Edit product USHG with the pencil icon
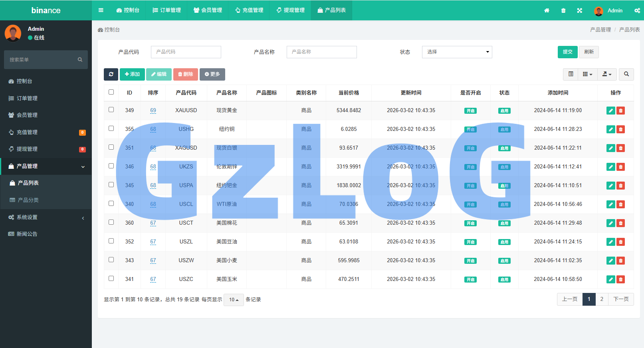The image size is (644, 348). pyautogui.click(x=610, y=129)
